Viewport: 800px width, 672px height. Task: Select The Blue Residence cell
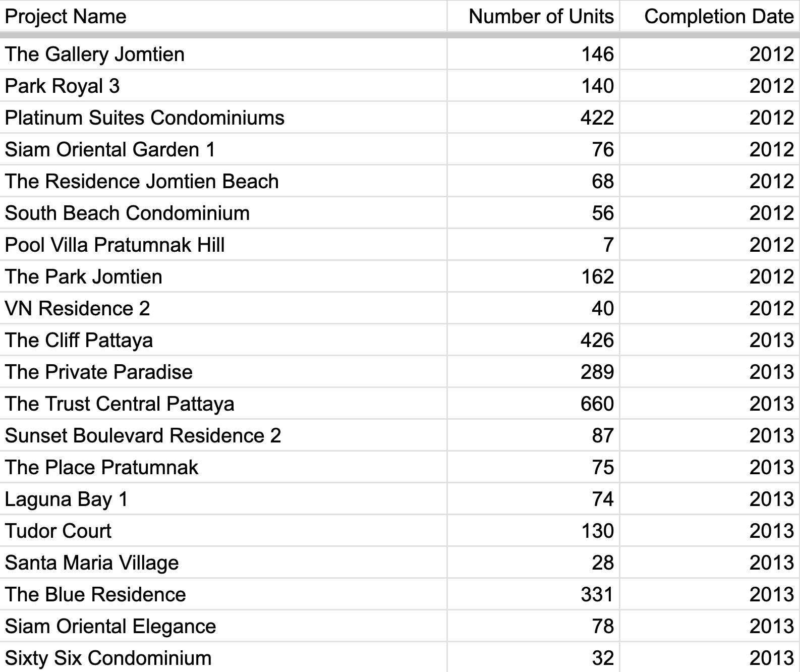click(x=223, y=594)
